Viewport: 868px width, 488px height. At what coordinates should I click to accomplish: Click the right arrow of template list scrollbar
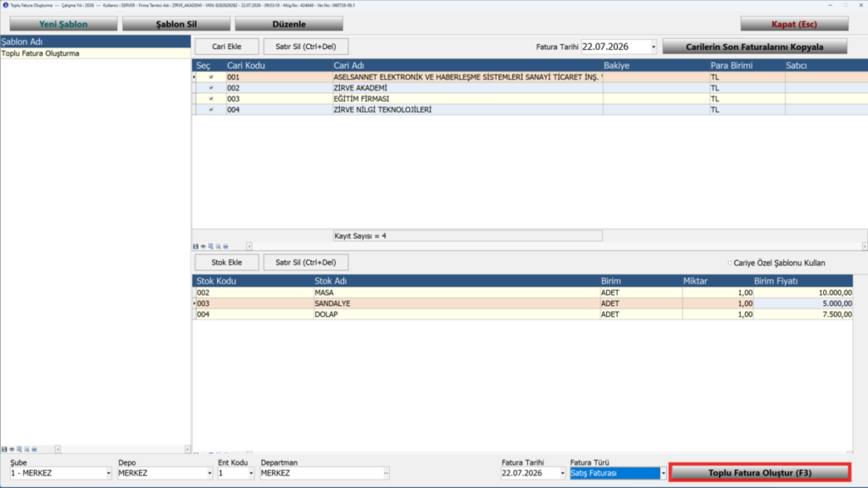(187, 449)
